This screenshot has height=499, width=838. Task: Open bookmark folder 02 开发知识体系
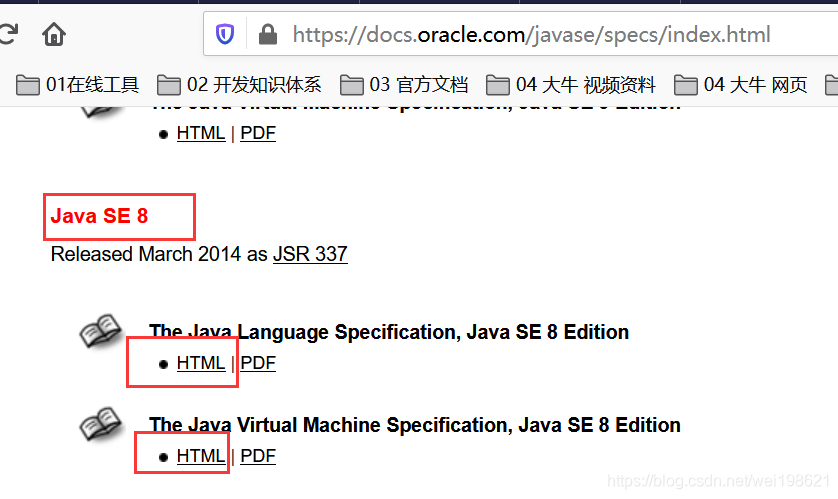pyautogui.click(x=239, y=84)
